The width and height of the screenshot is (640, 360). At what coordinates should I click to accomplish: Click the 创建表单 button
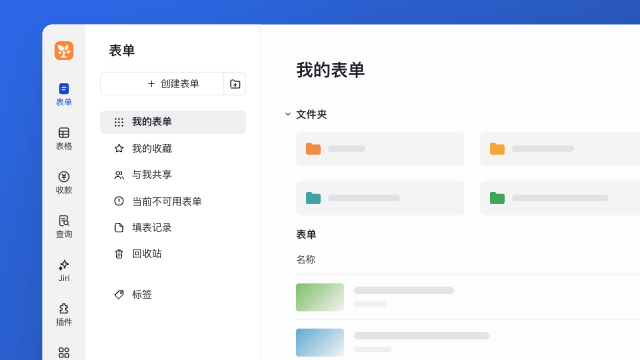pos(162,84)
